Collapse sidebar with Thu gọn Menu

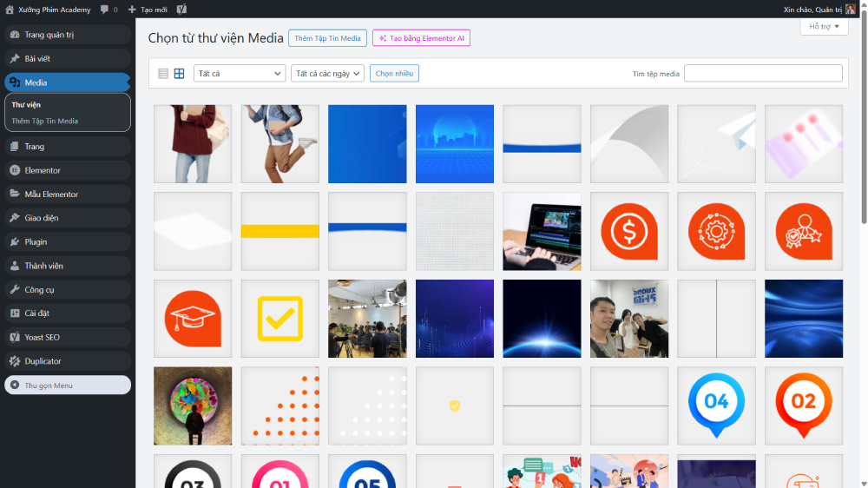click(x=68, y=385)
